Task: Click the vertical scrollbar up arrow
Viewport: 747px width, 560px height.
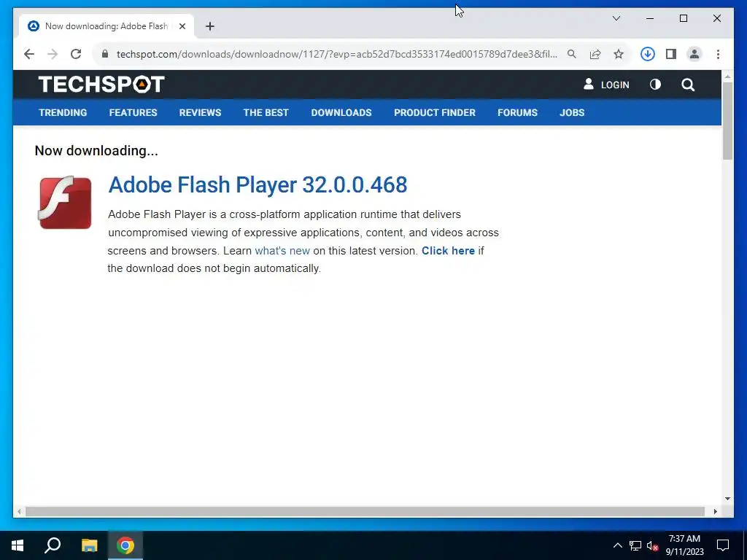Action: coord(727,76)
